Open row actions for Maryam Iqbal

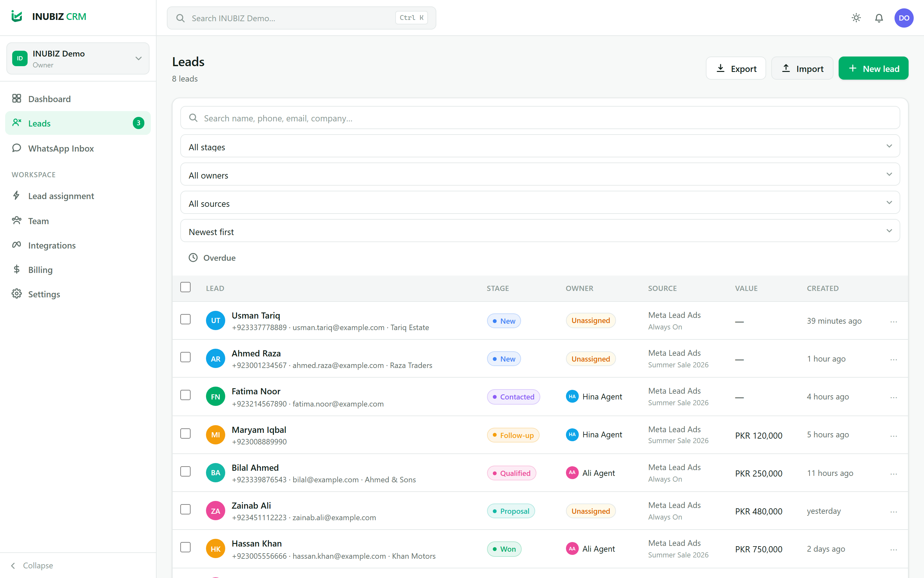click(x=894, y=436)
